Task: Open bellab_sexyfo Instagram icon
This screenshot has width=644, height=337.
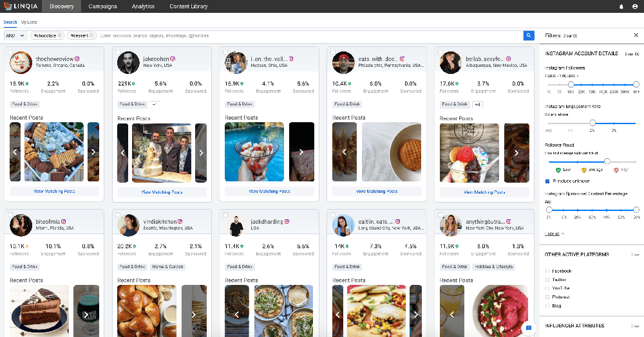Action: click(x=509, y=59)
